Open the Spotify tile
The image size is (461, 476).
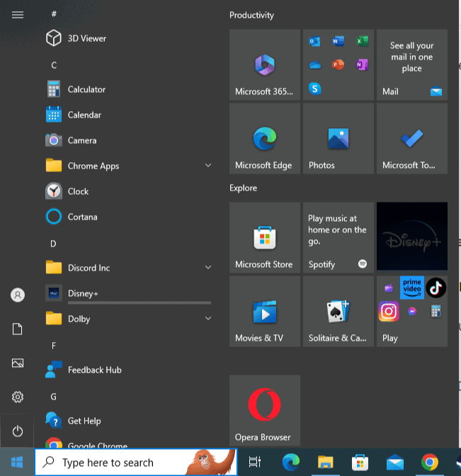point(338,237)
